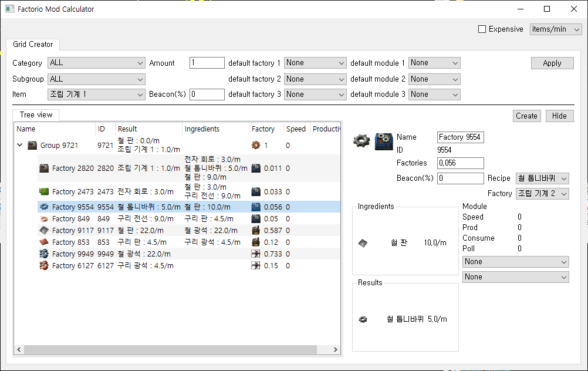Viewport: 588px width, 371px height.
Task: Click the Factory 2820 assembling machine row icon
Action: point(44,168)
